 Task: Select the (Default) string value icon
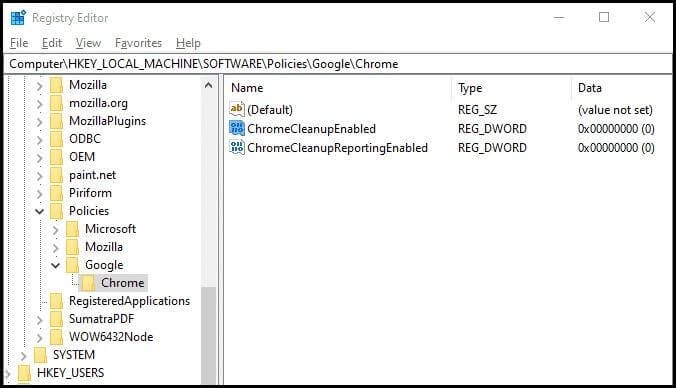(x=237, y=109)
